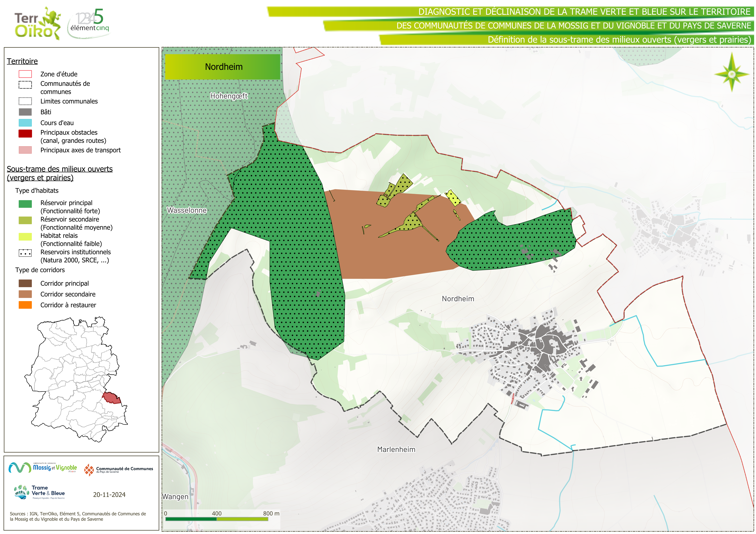The width and height of the screenshot is (756, 534).
Task: Click the Cours d'eau blue swatch
Action: coord(25,123)
